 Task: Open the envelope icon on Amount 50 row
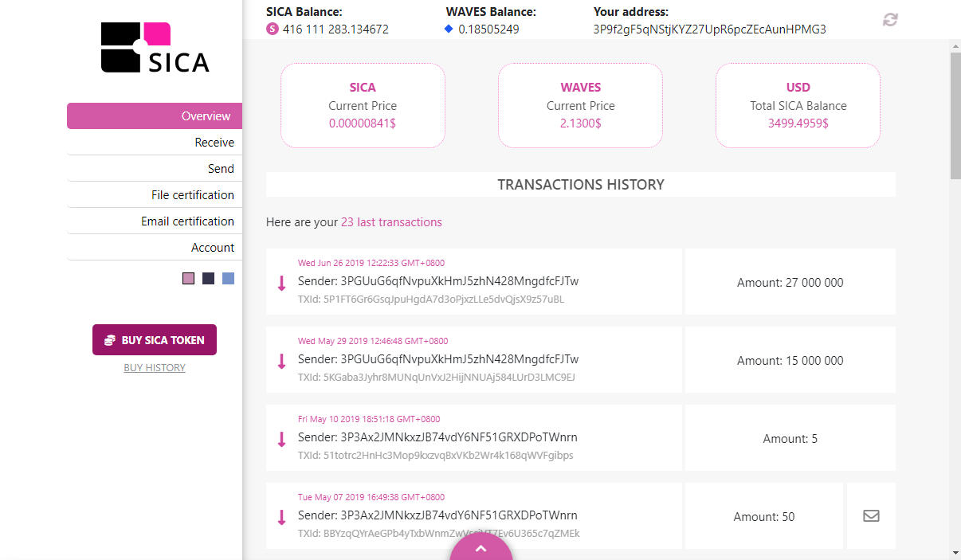pyautogui.click(x=871, y=515)
